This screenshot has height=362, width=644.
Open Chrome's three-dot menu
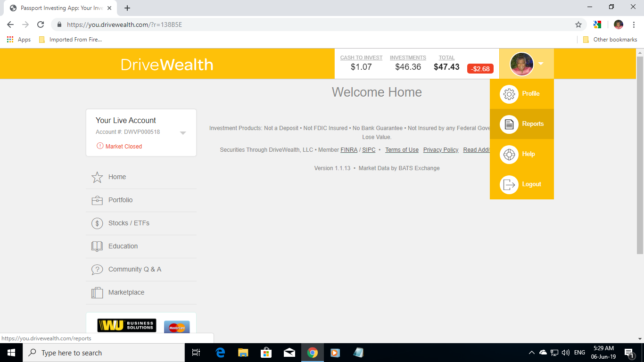point(634,25)
